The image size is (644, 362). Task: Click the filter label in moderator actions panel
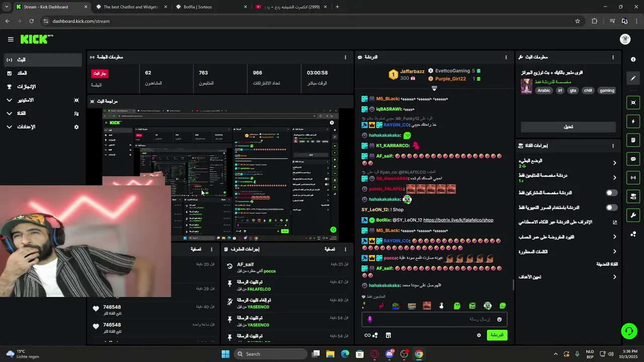[330, 249]
